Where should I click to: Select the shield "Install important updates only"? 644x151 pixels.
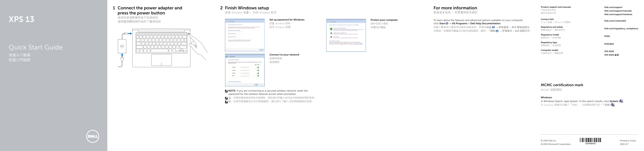331,33
